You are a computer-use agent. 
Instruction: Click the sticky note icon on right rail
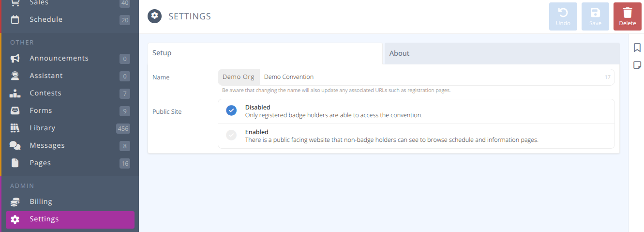[x=637, y=65]
